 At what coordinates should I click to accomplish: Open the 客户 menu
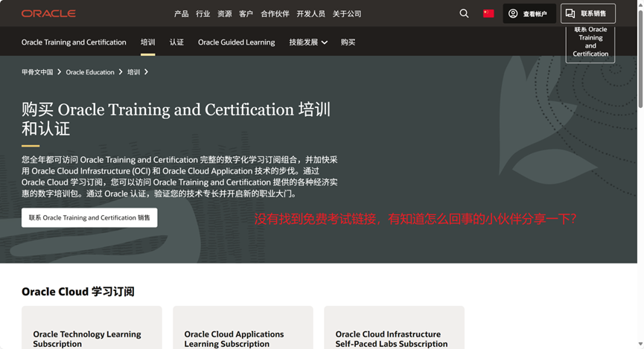246,14
